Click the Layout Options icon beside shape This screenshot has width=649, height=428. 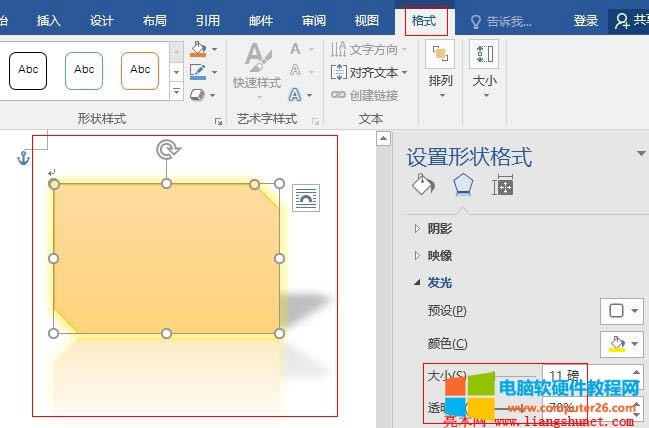(305, 199)
